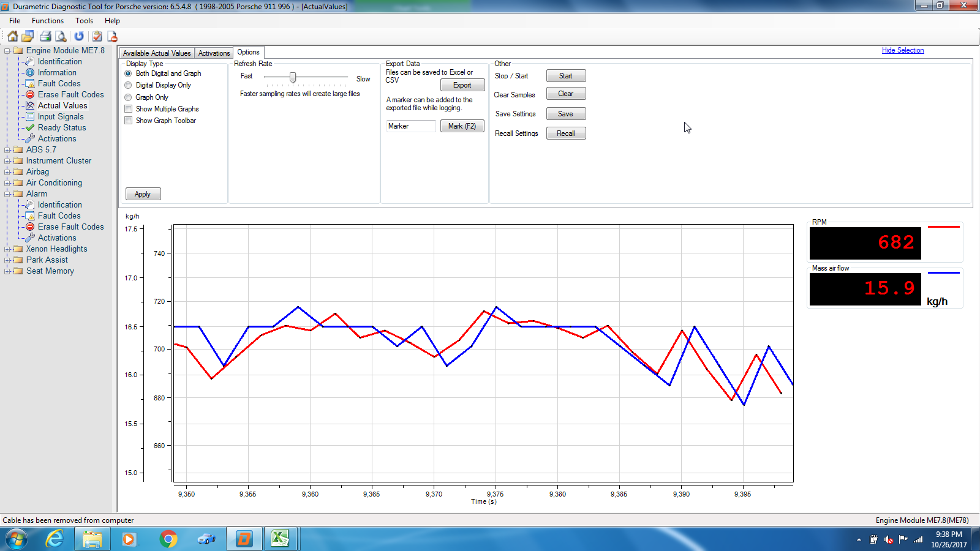Open Engine Module Identification icon

point(29,61)
